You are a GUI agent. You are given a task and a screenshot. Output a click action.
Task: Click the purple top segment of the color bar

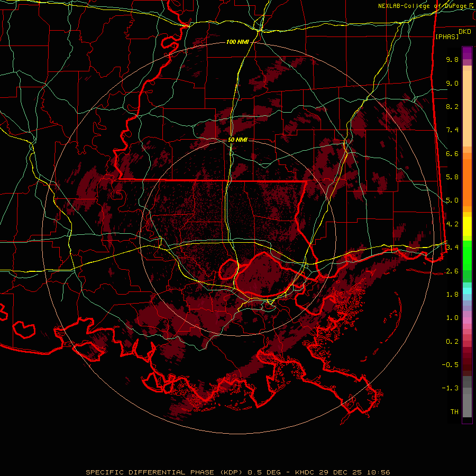[x=467, y=53]
